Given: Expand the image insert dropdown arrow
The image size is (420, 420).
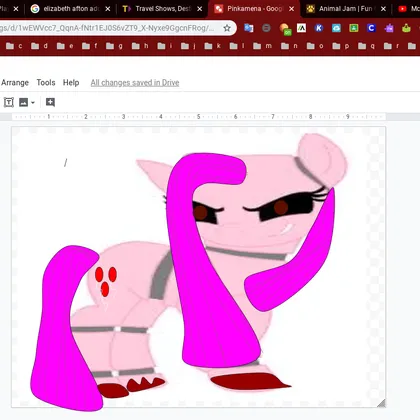Looking at the screenshot, I should [x=33, y=102].
